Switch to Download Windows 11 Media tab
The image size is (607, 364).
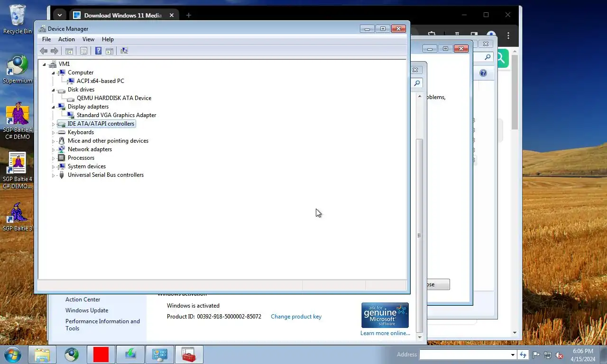click(124, 15)
